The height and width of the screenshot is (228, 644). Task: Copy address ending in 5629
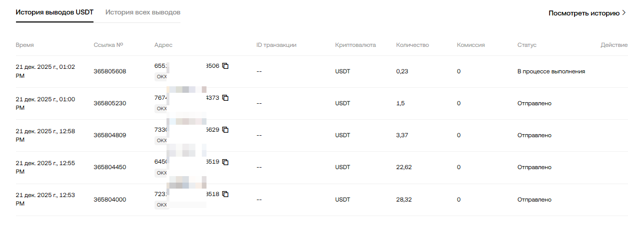pos(225,130)
